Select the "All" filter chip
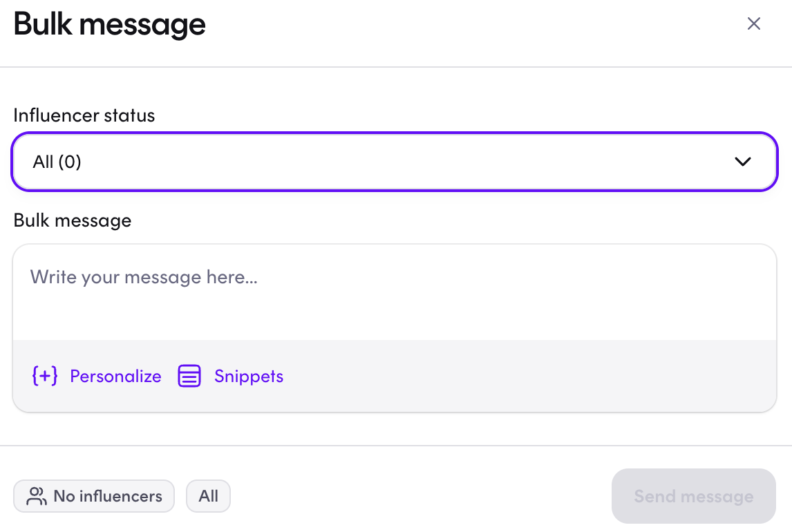Image resolution: width=792 pixels, height=532 pixels. pos(209,496)
